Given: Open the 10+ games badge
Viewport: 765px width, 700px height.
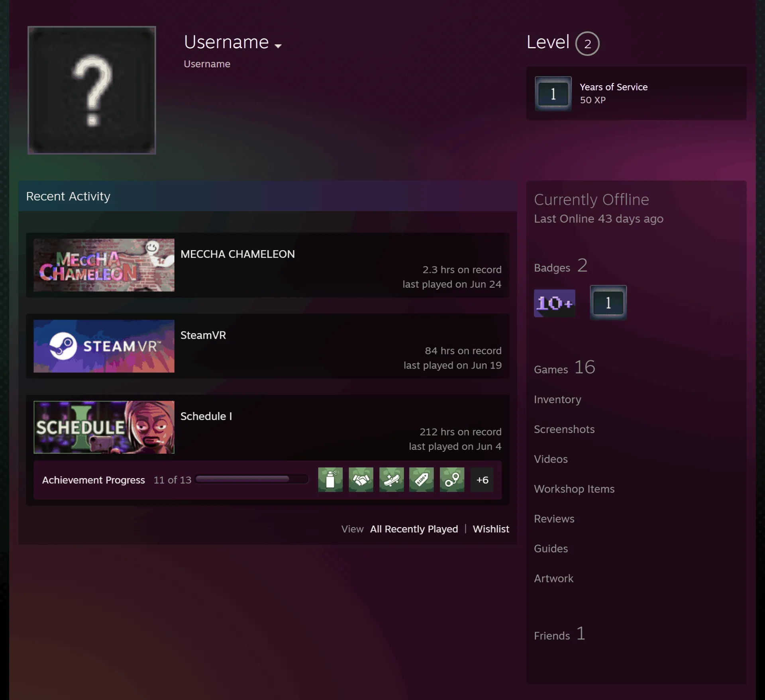Looking at the screenshot, I should [x=555, y=303].
